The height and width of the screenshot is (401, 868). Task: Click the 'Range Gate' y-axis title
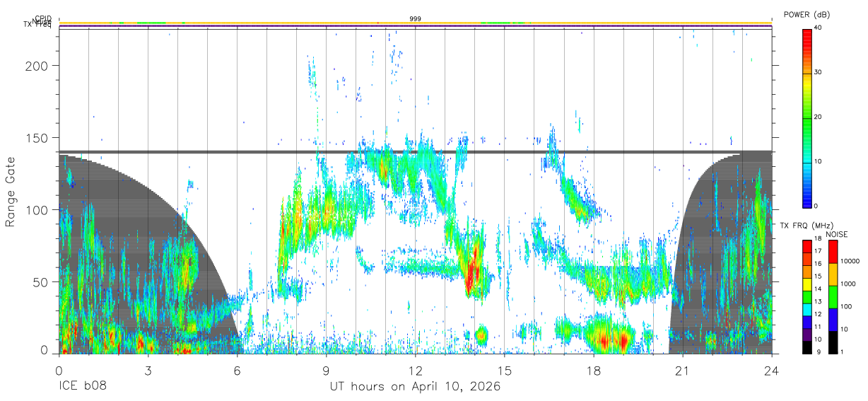pyautogui.click(x=11, y=192)
